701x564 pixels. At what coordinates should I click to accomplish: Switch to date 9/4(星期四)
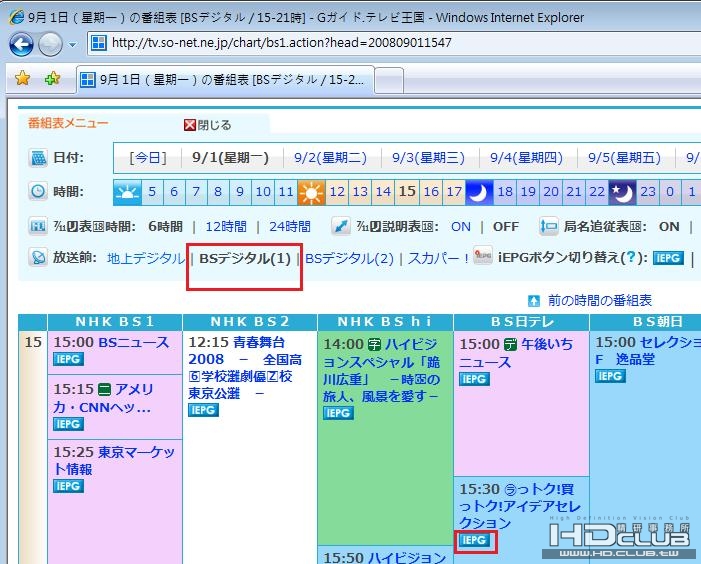(526, 158)
